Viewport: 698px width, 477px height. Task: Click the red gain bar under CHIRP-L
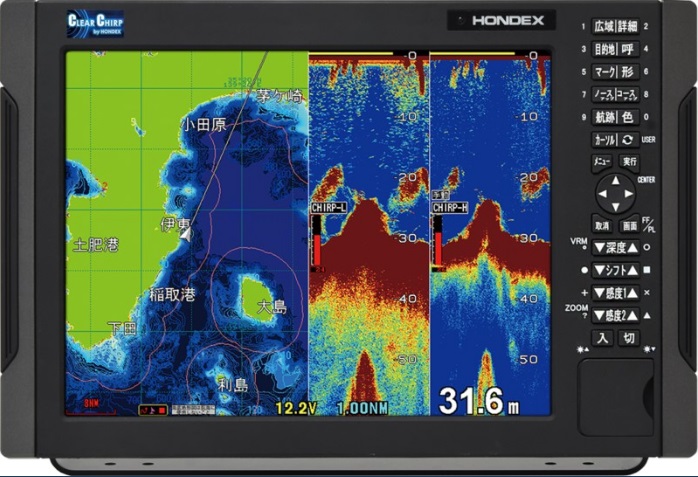tap(317, 249)
